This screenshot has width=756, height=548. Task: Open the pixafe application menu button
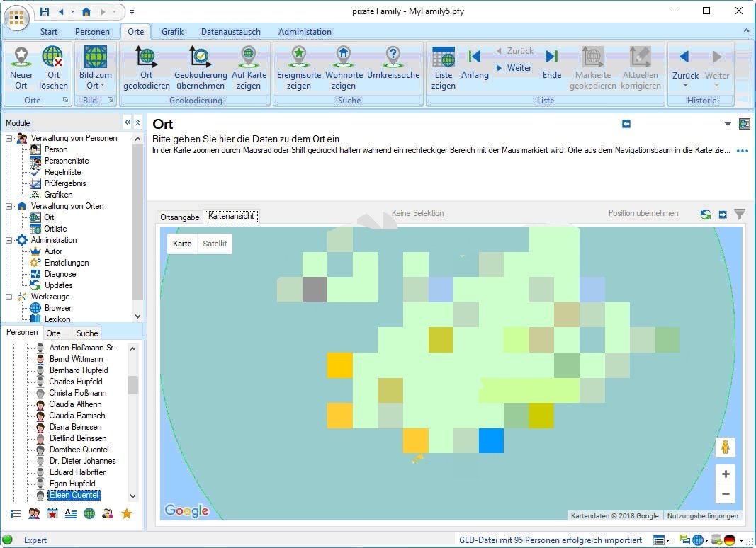(x=16, y=18)
